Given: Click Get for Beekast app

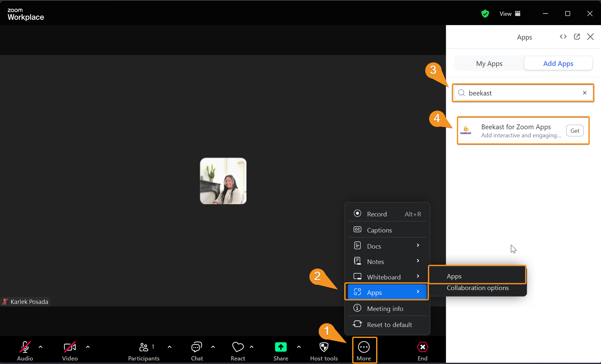Looking at the screenshot, I should click(575, 131).
